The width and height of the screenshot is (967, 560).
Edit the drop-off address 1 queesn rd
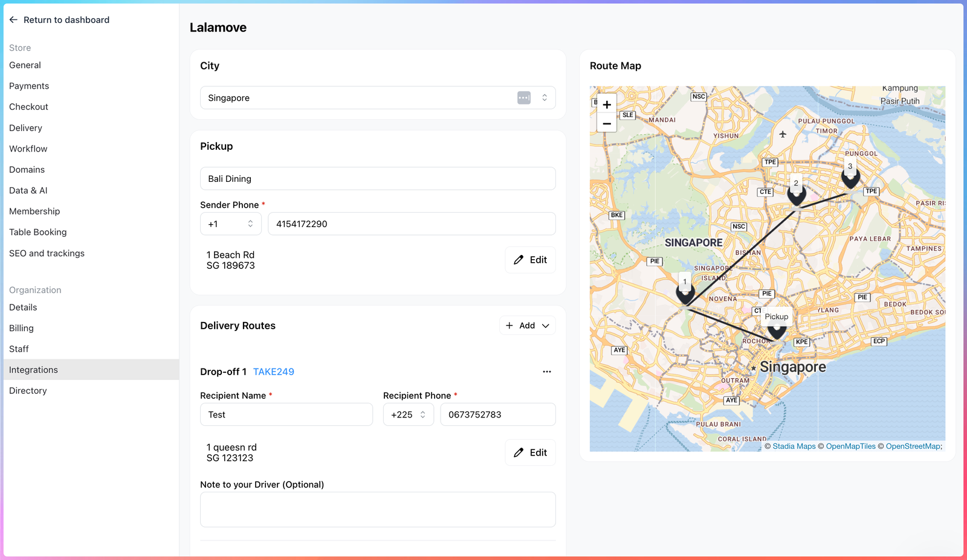click(530, 452)
